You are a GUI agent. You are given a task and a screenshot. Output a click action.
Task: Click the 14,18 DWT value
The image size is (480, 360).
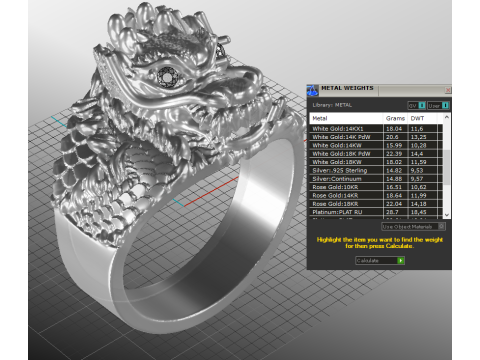tap(418, 204)
